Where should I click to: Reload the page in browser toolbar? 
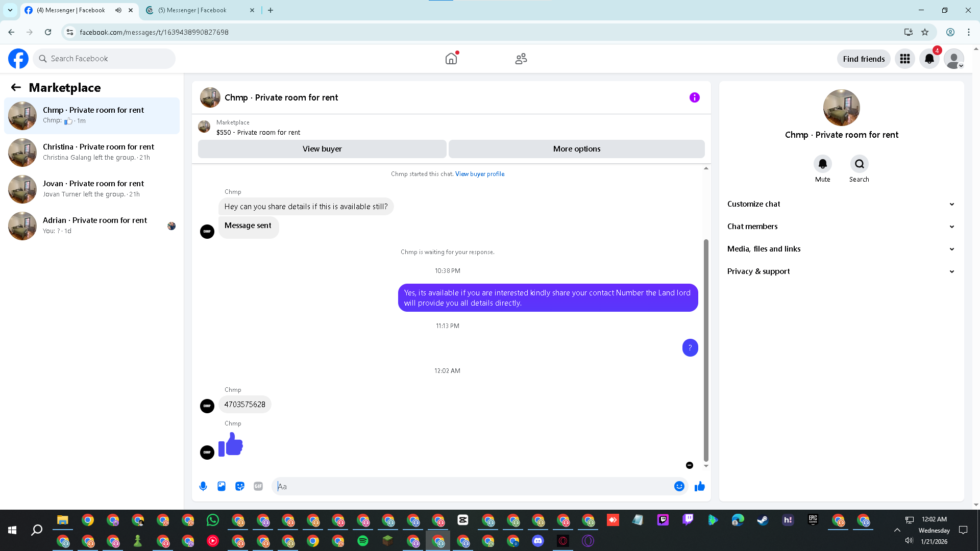click(x=48, y=32)
